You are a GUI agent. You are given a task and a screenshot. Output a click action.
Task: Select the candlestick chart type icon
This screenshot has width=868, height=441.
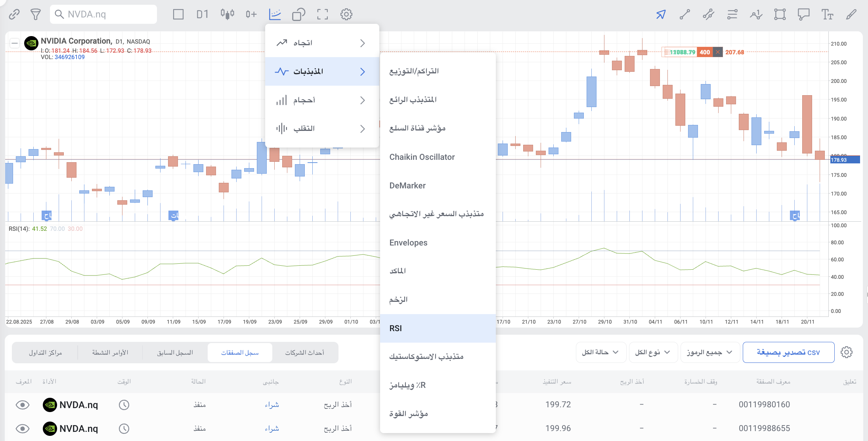[228, 14]
